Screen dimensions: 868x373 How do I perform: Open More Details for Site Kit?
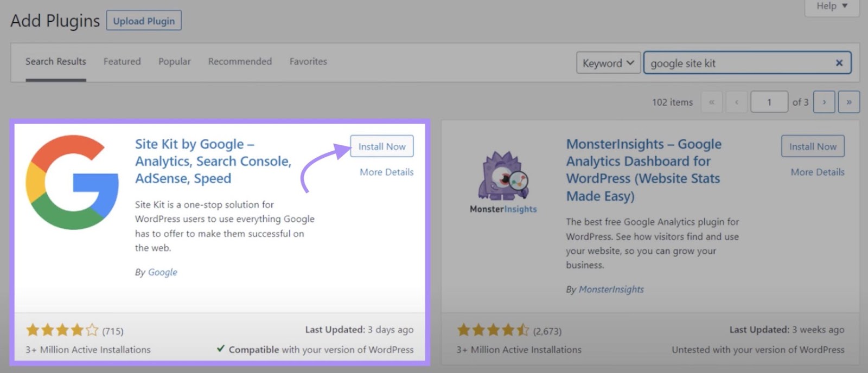coord(386,172)
